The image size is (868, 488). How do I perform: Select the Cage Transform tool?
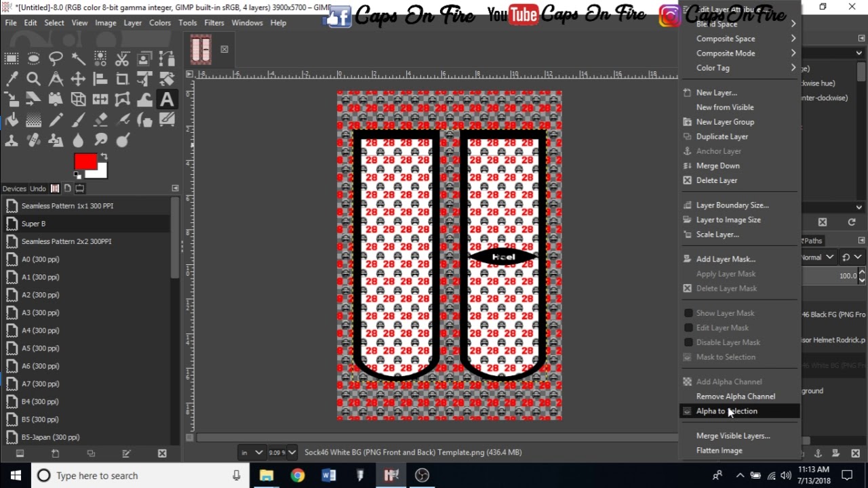[123, 100]
